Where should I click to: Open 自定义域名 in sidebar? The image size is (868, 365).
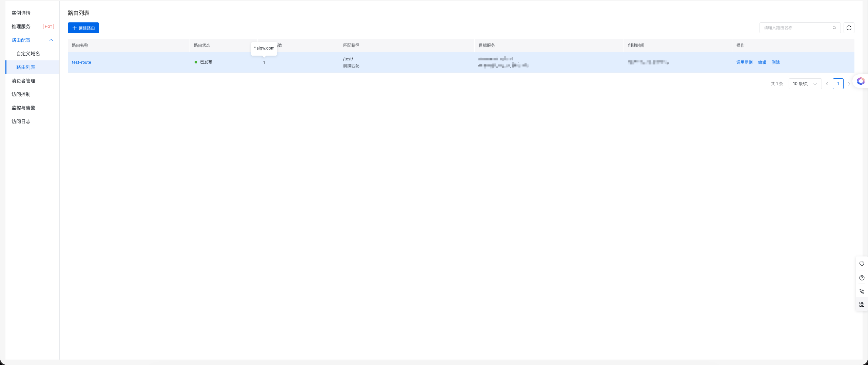(28, 54)
